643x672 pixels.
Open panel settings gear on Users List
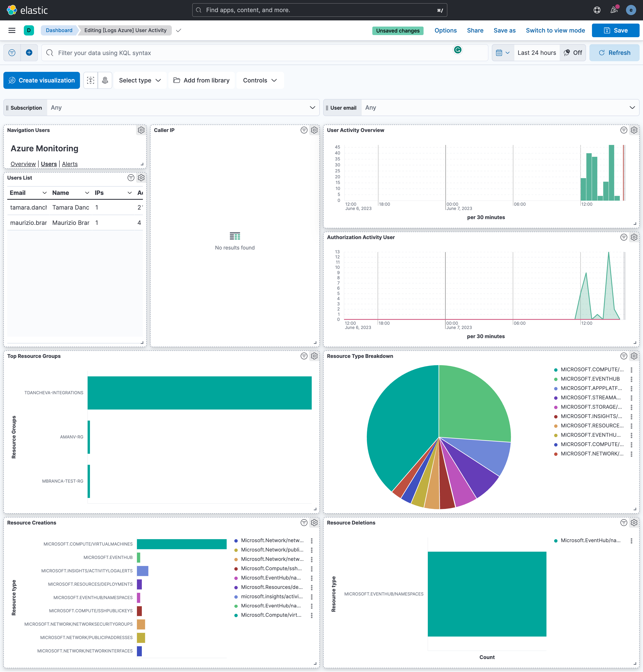(x=141, y=178)
